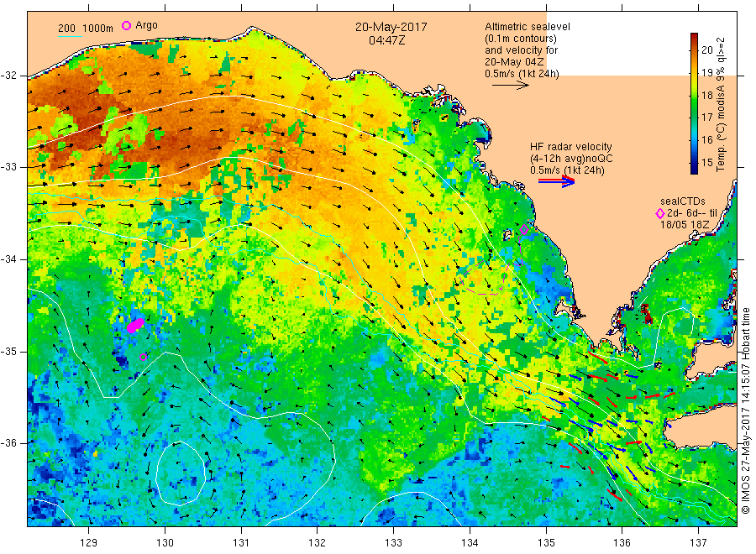Screen dimensions: 756x554
Task: Click the magenta sealCTDs diamond legend marker
Action: 660,213
